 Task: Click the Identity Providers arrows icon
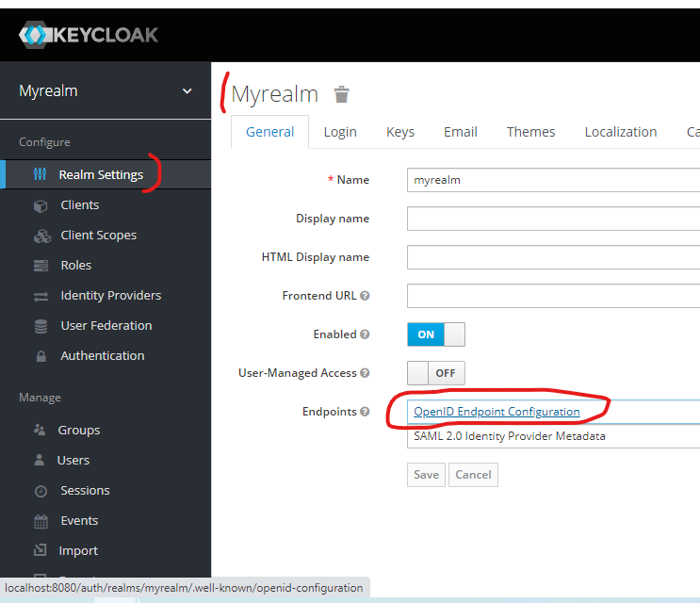pos(41,296)
